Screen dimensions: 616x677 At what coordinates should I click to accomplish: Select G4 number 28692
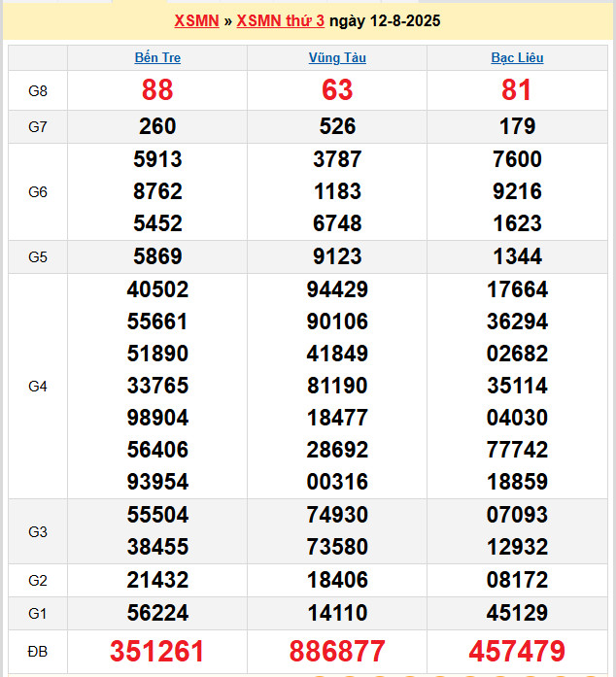pos(337,450)
